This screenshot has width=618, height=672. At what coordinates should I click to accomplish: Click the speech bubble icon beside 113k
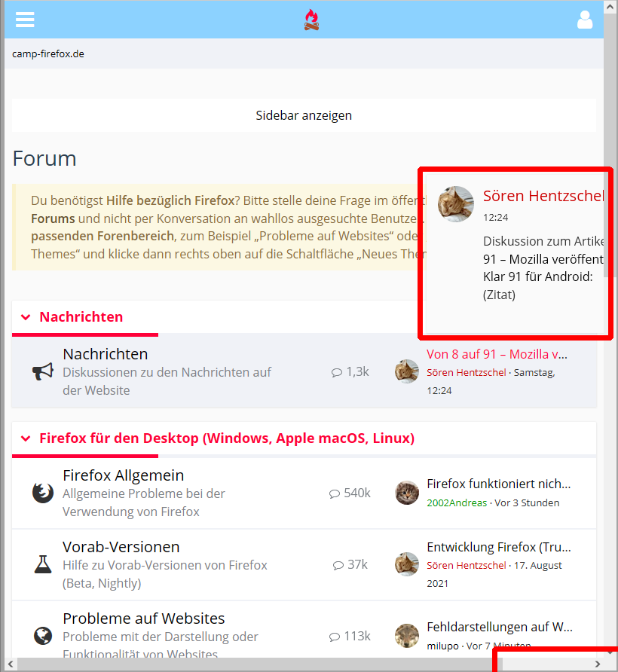335,637
